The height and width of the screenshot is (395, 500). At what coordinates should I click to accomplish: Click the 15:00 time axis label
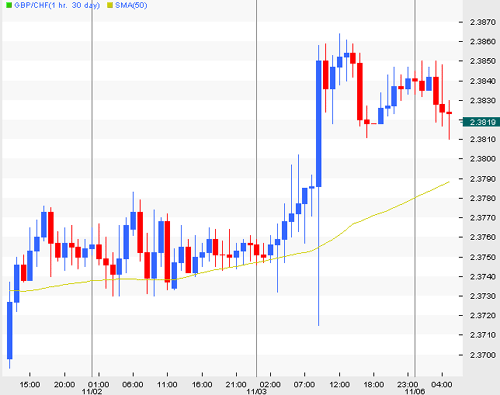point(30,385)
